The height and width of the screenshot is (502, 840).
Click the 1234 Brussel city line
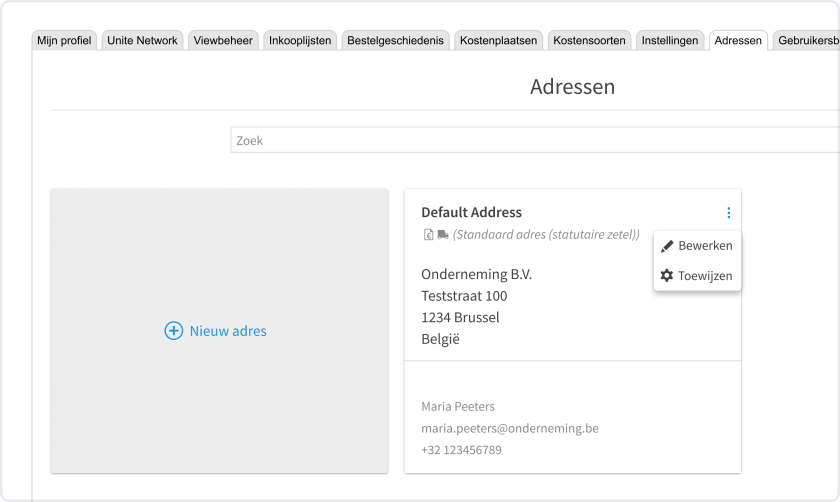click(x=460, y=317)
